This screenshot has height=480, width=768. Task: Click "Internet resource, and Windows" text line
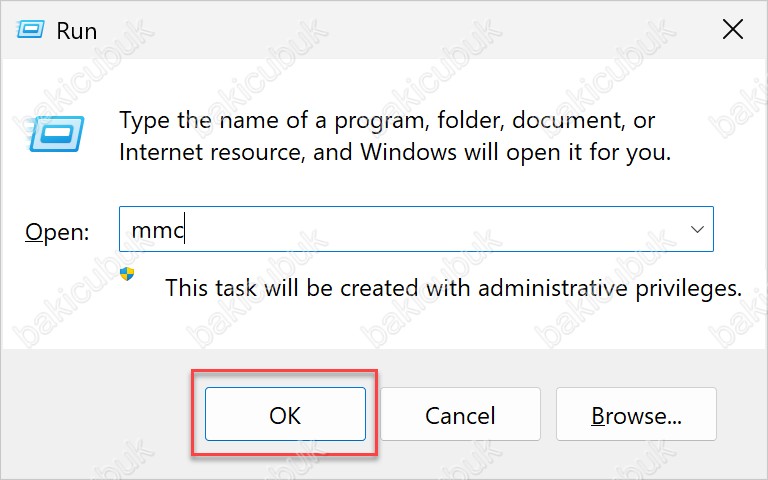[x=395, y=152]
